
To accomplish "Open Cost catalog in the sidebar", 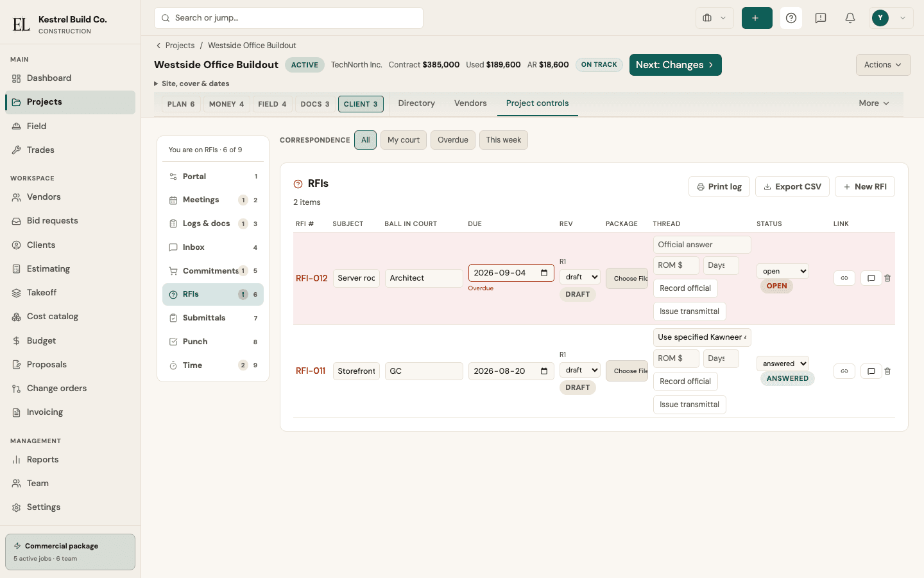I will pos(70,317).
